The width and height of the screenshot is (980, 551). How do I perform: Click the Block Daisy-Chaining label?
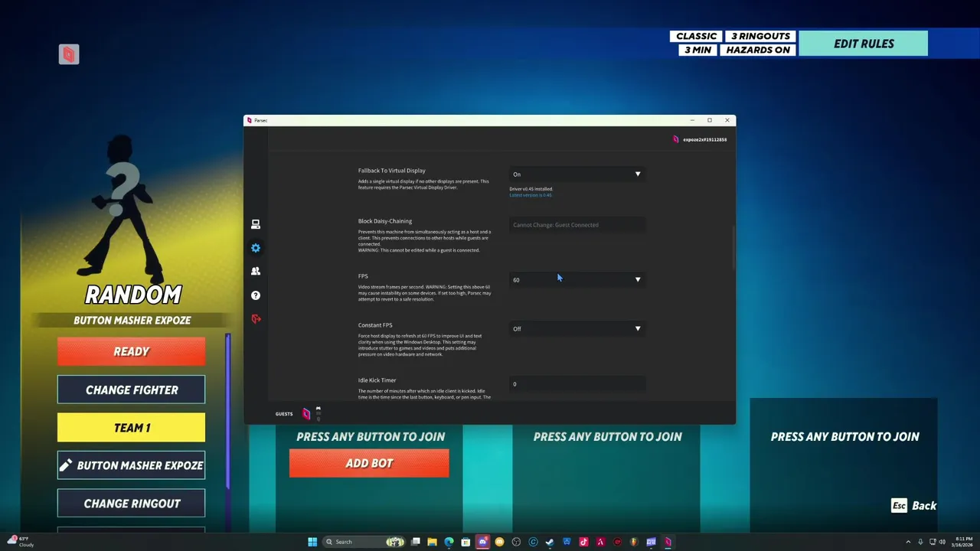pos(384,221)
